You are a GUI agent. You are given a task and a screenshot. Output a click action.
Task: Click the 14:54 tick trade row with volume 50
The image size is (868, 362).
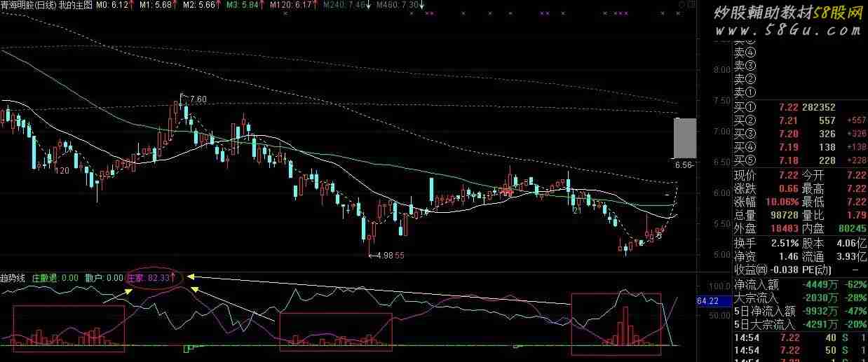(x=800, y=350)
